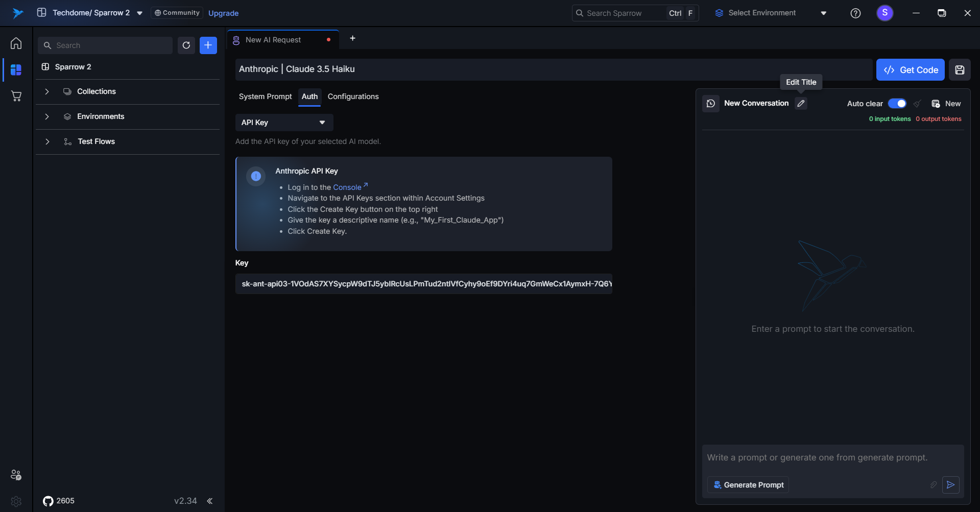Click the save icon next to Get Code
Viewport: 980px width, 512px height.
[x=960, y=70]
